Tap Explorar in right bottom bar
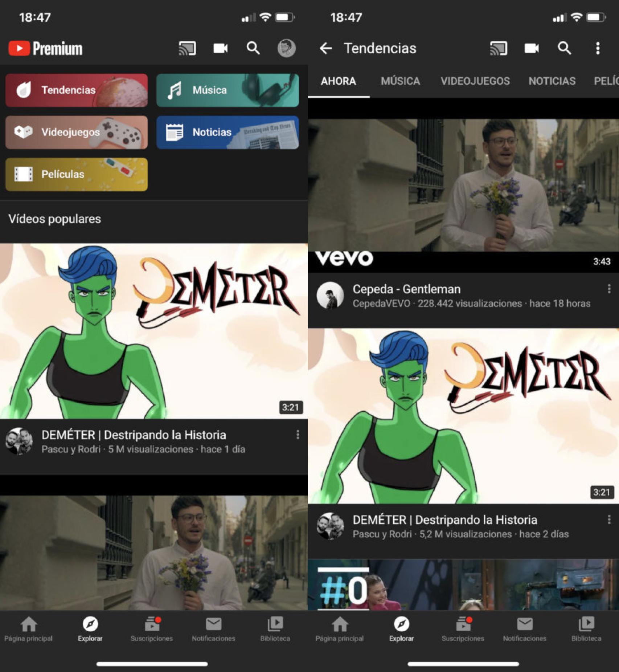 (x=401, y=629)
